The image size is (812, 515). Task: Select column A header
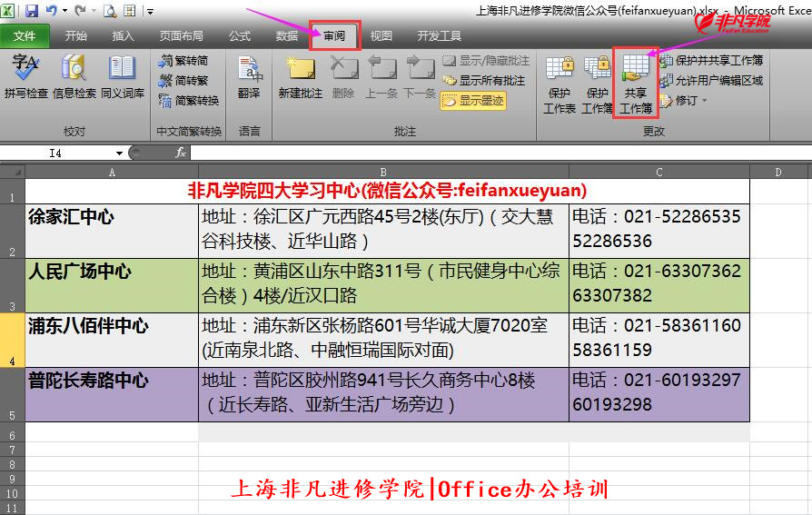[112, 172]
